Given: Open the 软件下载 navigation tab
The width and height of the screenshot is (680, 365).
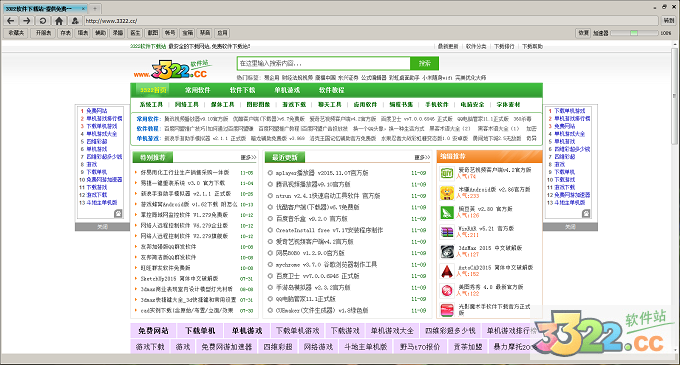Looking at the screenshot, I should click(x=242, y=90).
